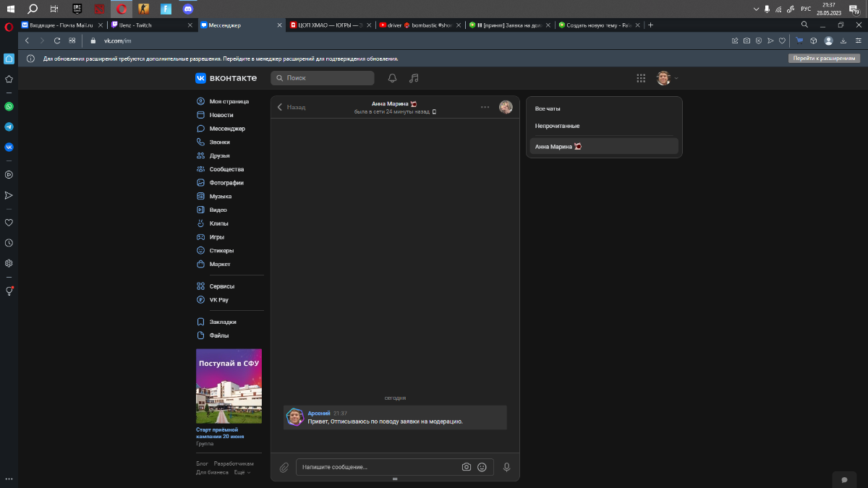
Task: Reload page button in Opera toolbar
Action: 57,40
